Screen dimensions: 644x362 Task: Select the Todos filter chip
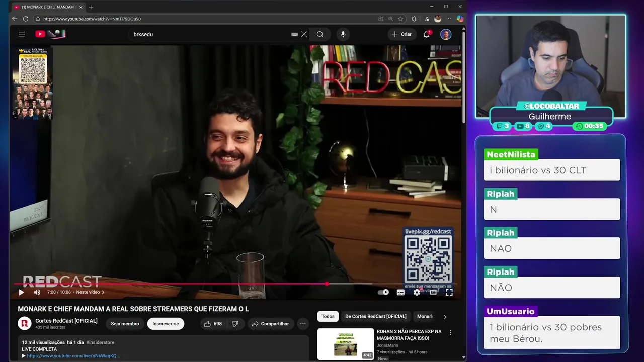[x=328, y=316]
